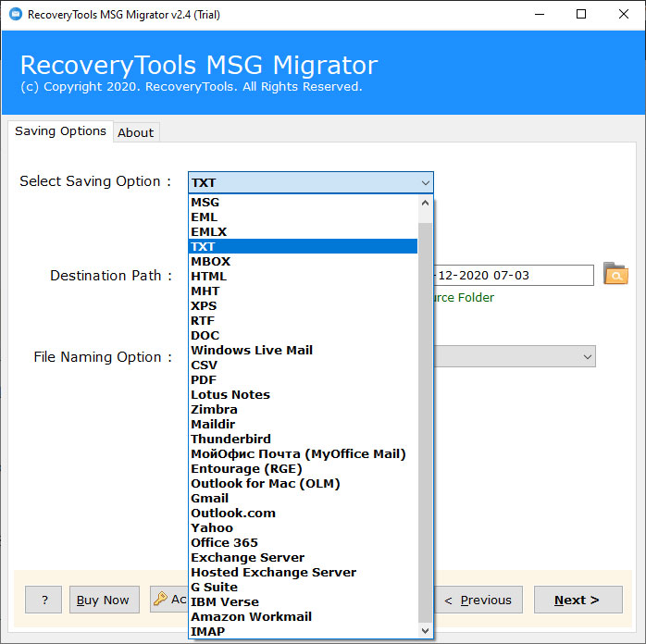Viewport: 646px width, 644px height.
Task: Click the key icon on Activate button
Action: (x=160, y=599)
